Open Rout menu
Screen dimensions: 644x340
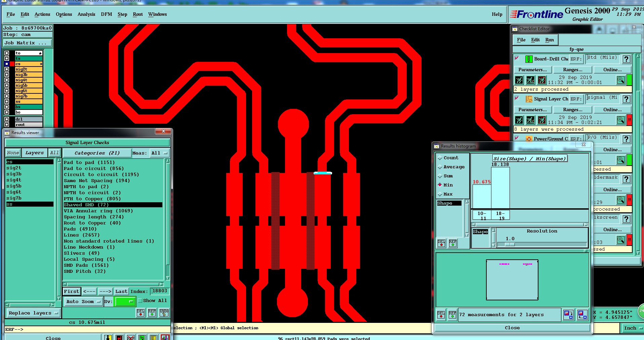138,14
